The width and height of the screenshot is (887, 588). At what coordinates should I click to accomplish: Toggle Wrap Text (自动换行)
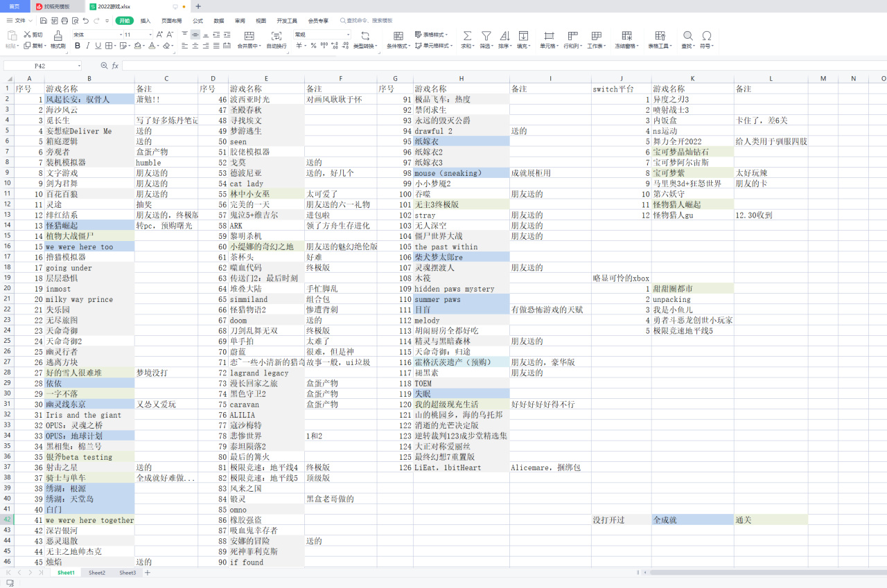(276, 39)
